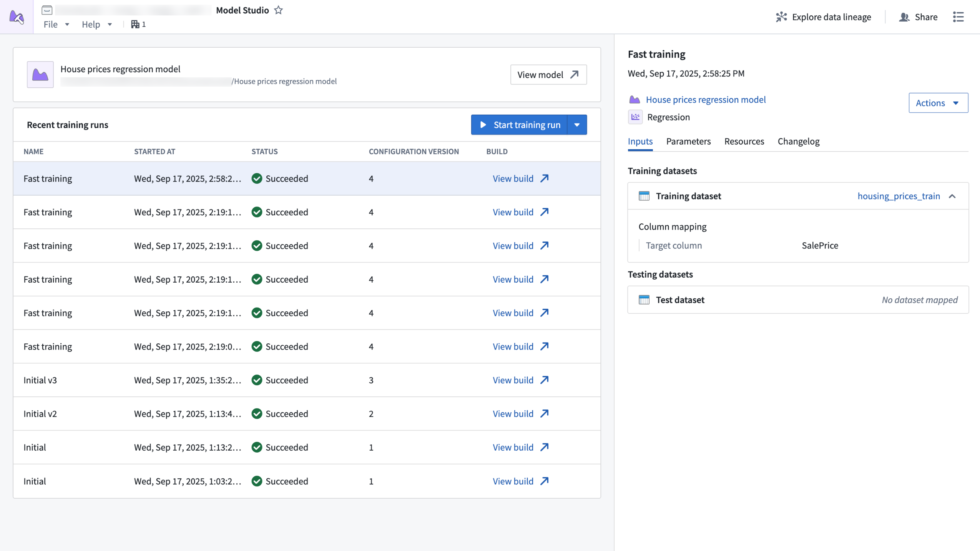Click the House prices model thumbnail icon
Screen dimensions: 980x551
[40, 75]
